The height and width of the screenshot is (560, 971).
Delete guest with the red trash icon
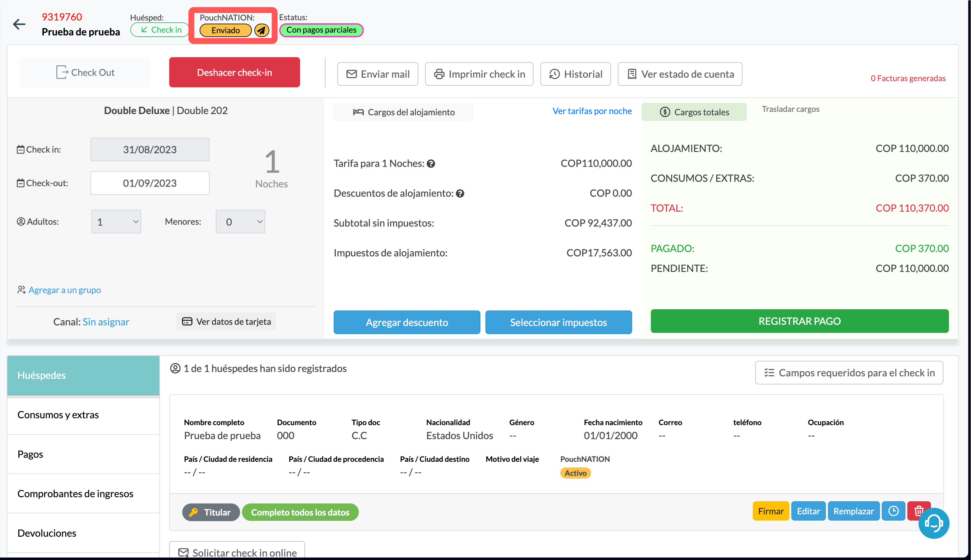click(x=918, y=511)
